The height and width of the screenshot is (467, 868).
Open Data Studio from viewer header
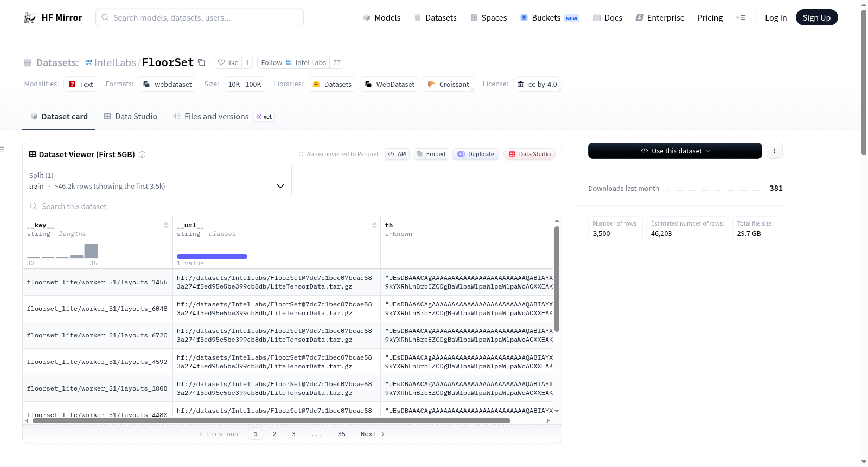coord(529,154)
